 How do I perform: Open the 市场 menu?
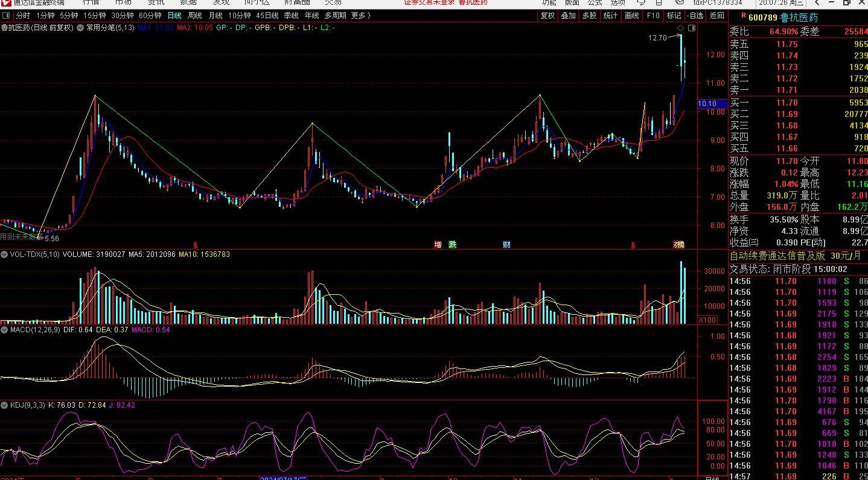tap(123, 3)
